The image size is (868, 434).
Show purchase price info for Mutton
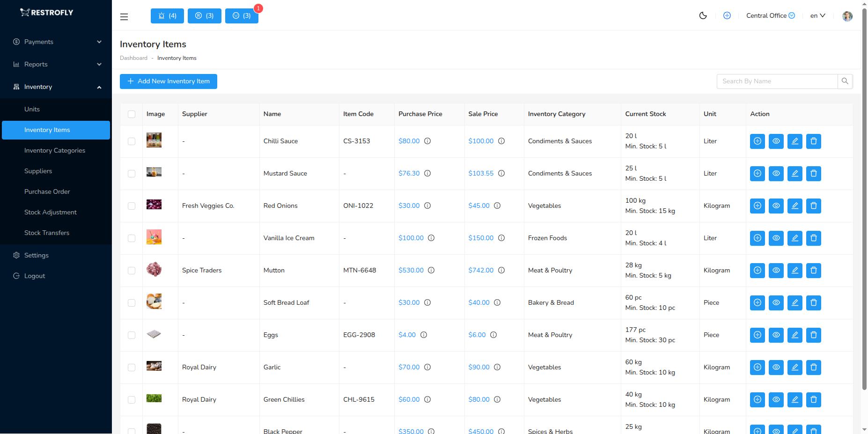tap(431, 271)
